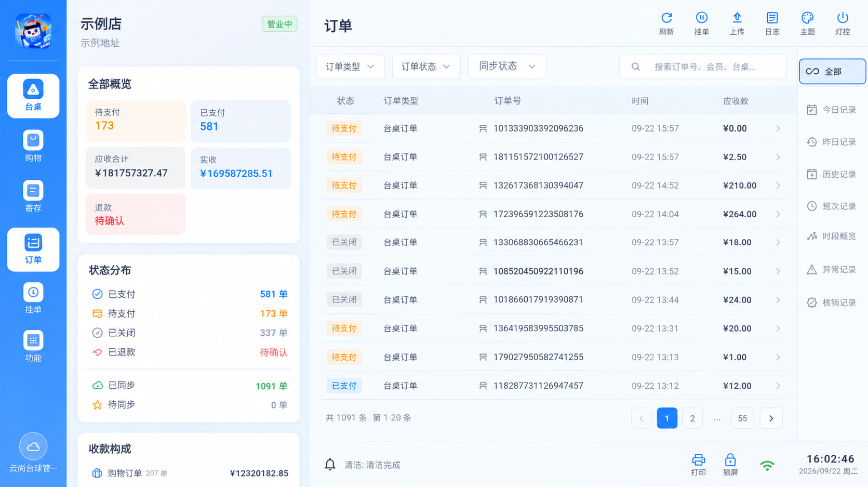Click the notification bell icon
Image resolution: width=868 pixels, height=487 pixels.
330,465
